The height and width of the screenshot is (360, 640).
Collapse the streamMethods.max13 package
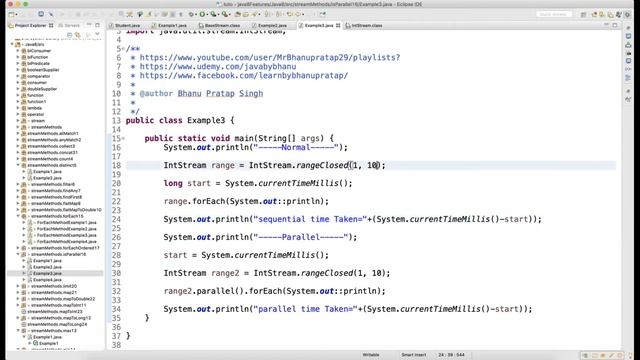coord(18,331)
